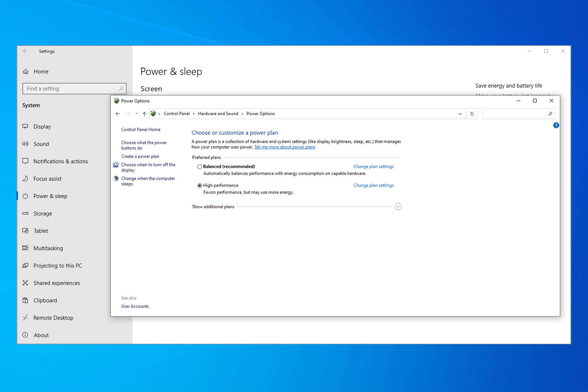This screenshot has width=588, height=392.
Task: Click the Find a setting search box
Action: [x=74, y=89]
